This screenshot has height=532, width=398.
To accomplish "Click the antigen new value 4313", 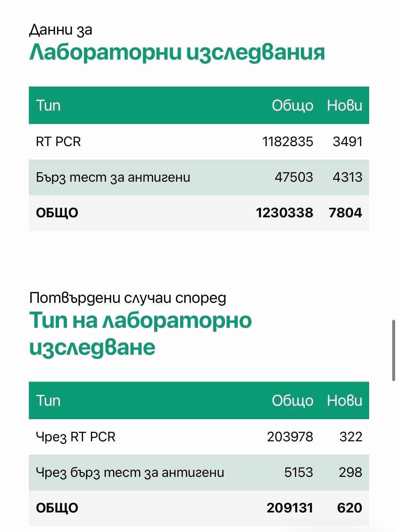I will pos(347,177).
